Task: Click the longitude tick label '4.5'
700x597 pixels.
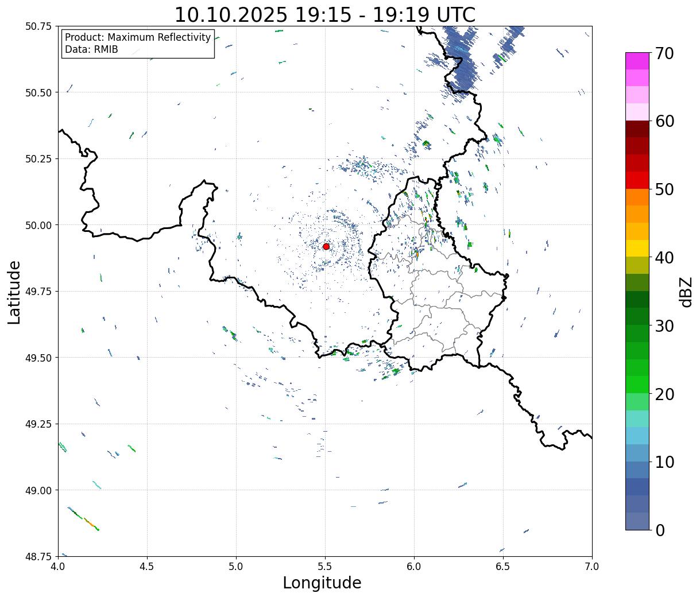Action: click(147, 567)
